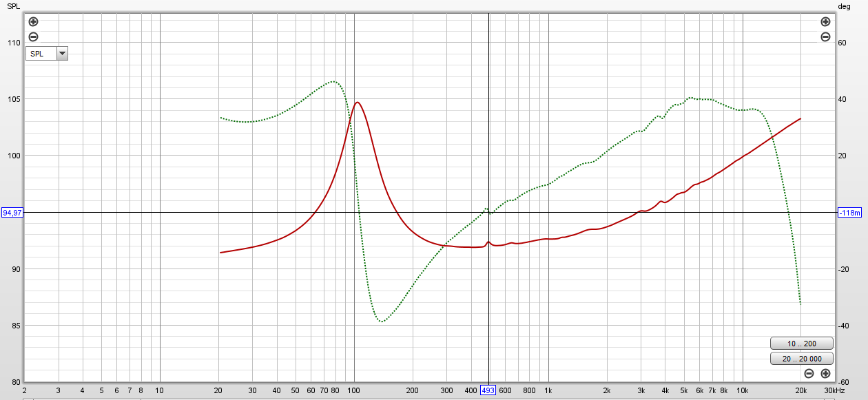
Task: Zoom in on the SPL amplitude axis
Action: click(x=33, y=21)
